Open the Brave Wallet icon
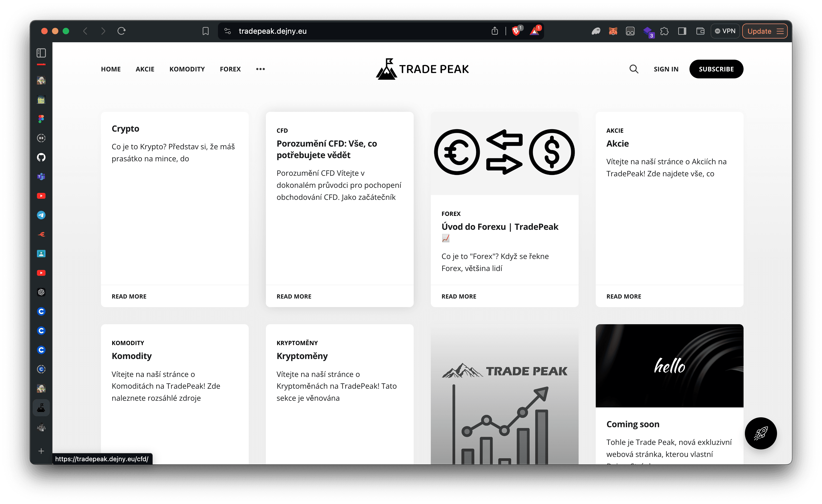The height and width of the screenshot is (504, 822). tap(700, 31)
